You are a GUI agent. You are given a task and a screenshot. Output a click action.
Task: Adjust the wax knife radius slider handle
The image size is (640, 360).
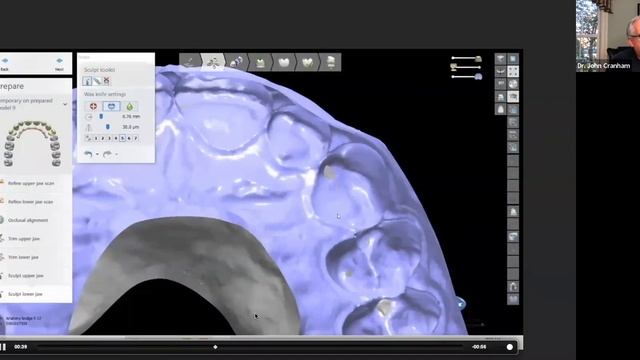click(102, 116)
